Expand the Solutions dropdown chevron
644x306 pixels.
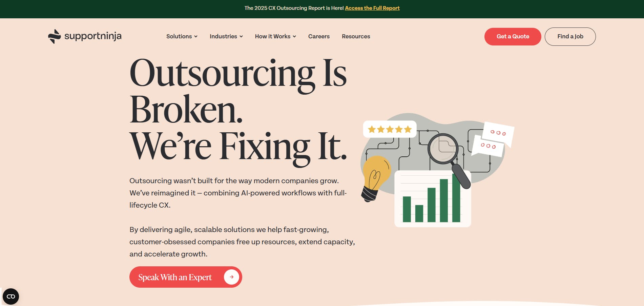tap(196, 37)
